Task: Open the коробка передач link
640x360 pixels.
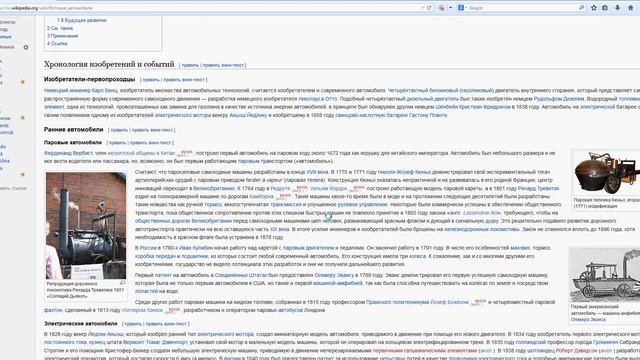Action: point(156,256)
